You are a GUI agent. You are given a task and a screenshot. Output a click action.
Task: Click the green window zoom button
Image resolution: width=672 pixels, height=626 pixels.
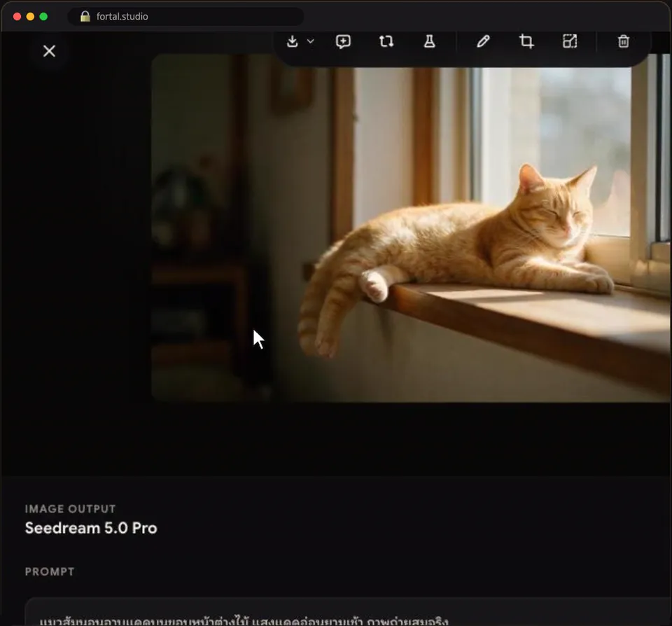point(43,16)
